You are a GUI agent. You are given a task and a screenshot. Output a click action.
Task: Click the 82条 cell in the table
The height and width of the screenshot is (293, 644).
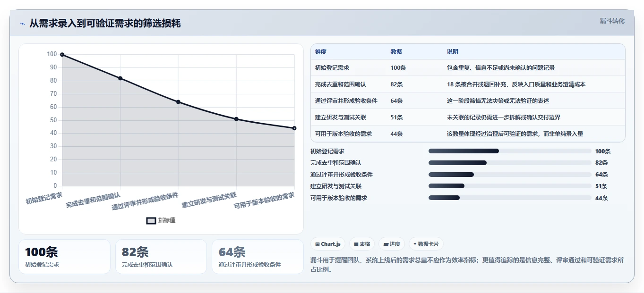[397, 84]
